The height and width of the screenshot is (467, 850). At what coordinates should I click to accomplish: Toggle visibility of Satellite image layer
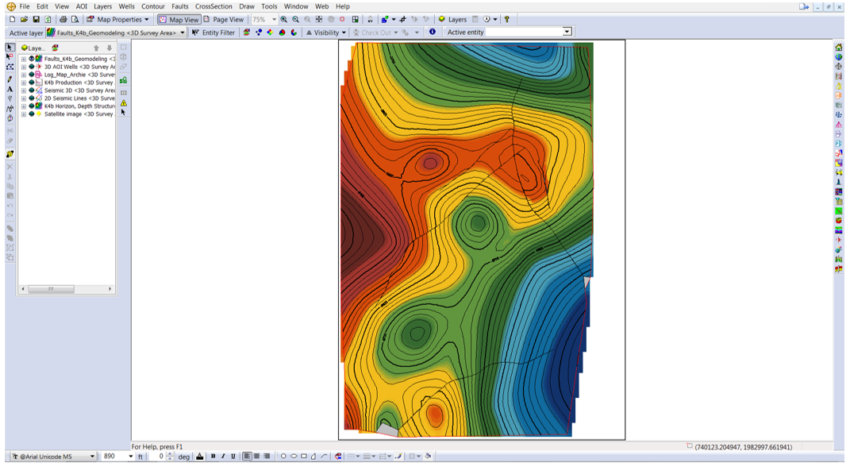31,114
